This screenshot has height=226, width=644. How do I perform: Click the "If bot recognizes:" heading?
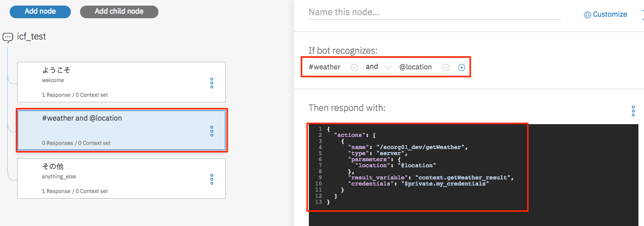coord(343,50)
